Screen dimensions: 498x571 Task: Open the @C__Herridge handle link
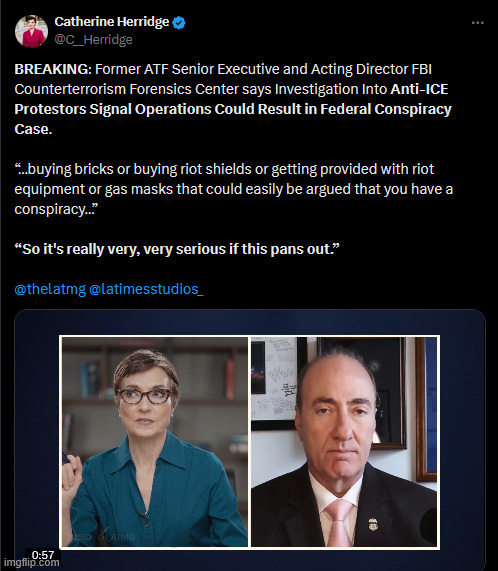[x=93, y=39]
